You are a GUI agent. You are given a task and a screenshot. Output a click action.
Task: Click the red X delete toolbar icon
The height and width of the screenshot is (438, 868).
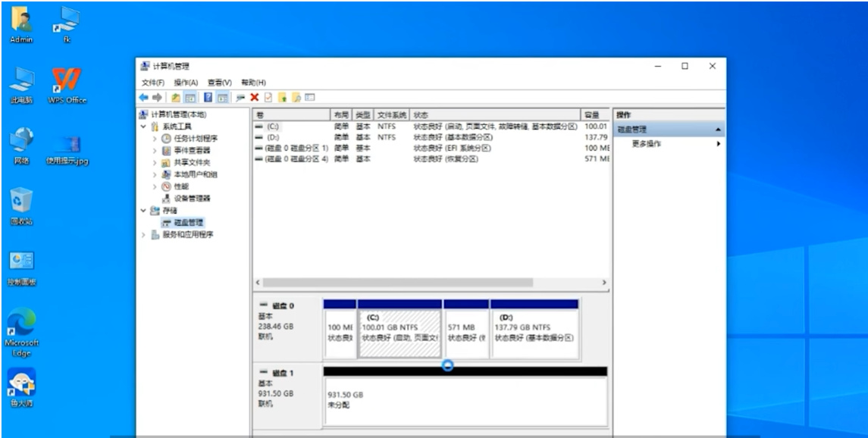[x=255, y=97]
